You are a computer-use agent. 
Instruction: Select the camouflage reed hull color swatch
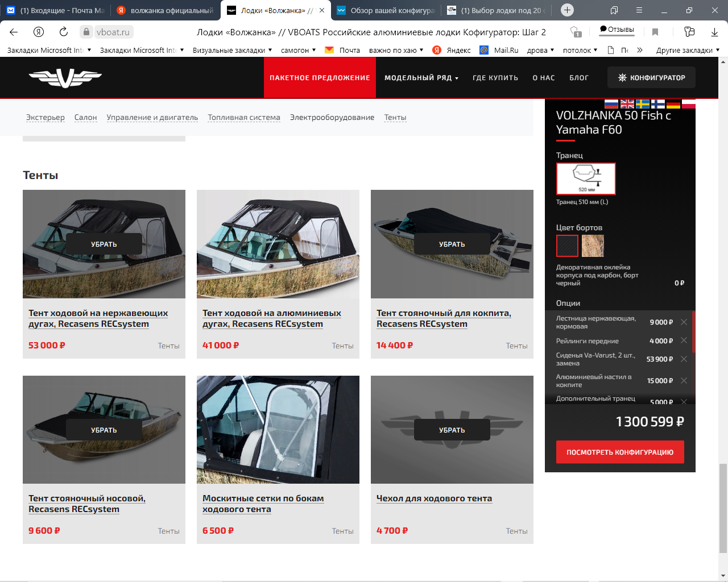[x=593, y=246]
